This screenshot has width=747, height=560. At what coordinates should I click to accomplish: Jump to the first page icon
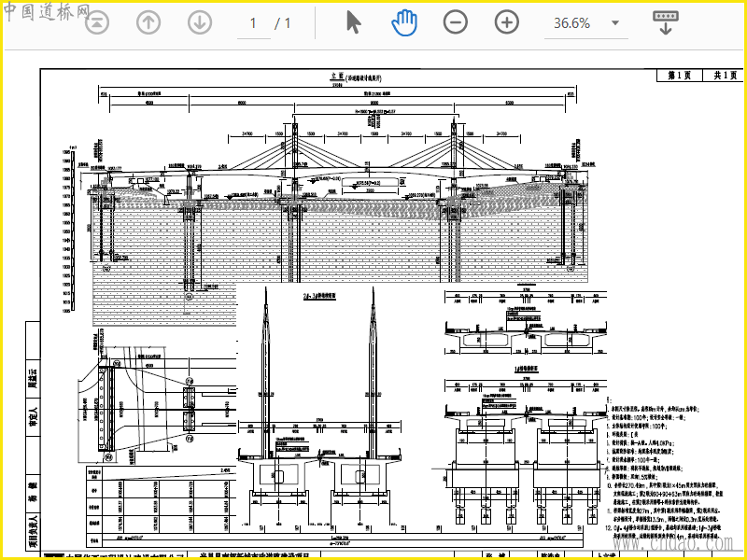pyautogui.click(x=97, y=22)
